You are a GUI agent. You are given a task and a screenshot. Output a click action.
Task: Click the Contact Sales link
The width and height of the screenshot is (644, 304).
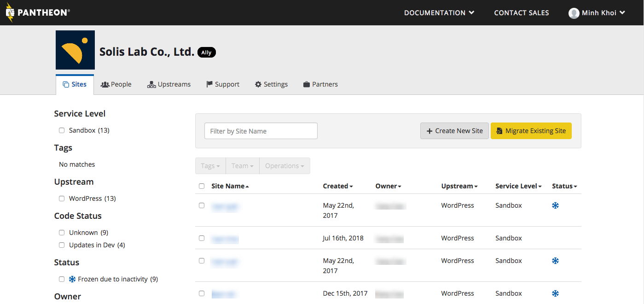click(522, 13)
